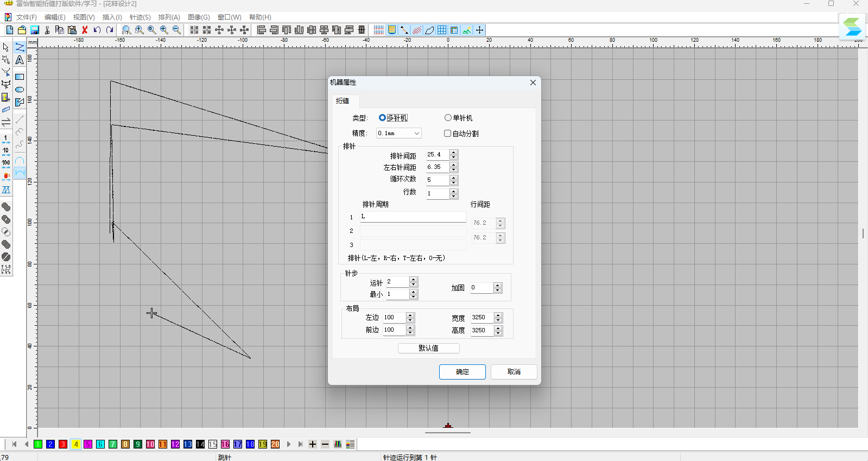868x461 pixels.
Task: Confirm with the 确定 button
Action: [x=462, y=372]
